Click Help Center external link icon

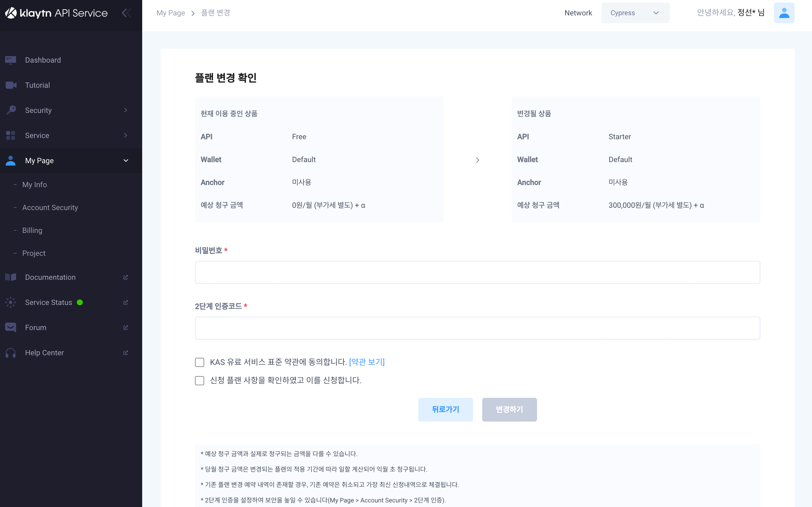126,353
